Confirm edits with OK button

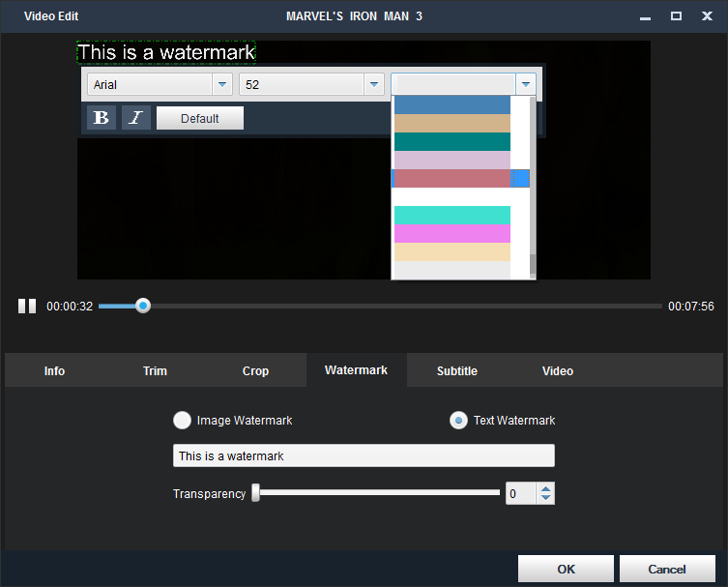[566, 569]
